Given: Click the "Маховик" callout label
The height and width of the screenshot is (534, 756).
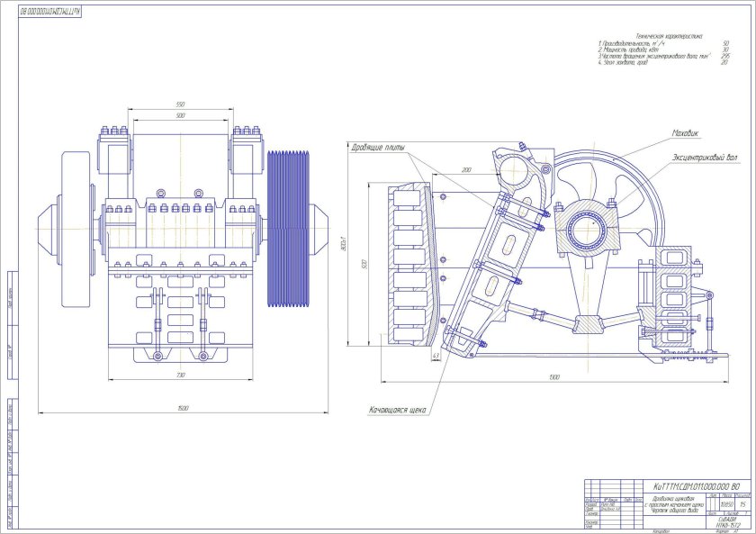Looking at the screenshot, I should (686, 134).
